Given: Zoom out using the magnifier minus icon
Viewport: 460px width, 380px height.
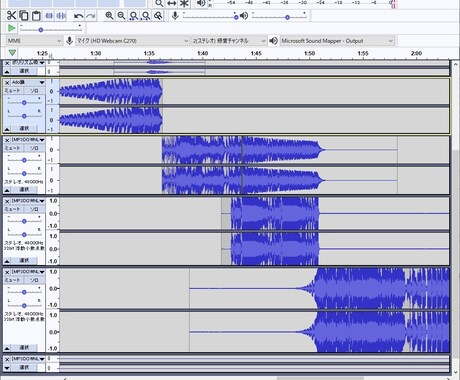Looking at the screenshot, I should 121,16.
